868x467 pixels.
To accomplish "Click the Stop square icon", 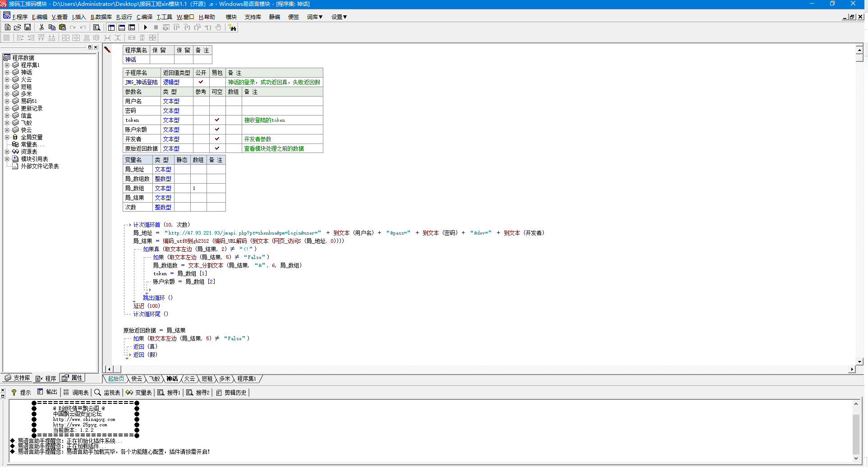I will pos(156,27).
